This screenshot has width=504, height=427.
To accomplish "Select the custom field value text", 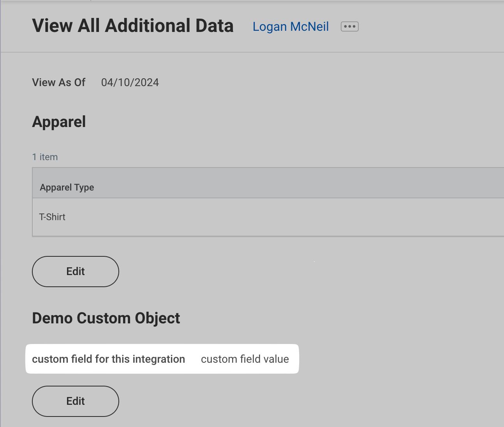I will click(x=245, y=359).
